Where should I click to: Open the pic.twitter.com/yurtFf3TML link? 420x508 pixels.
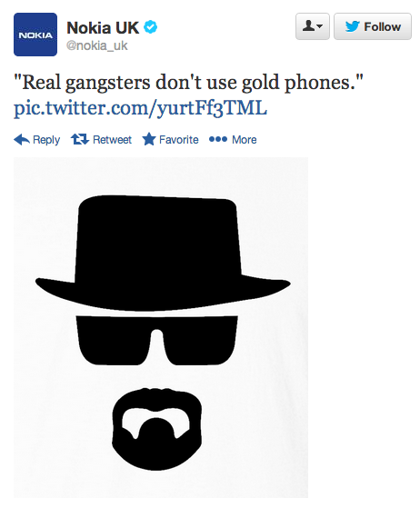[140, 107]
